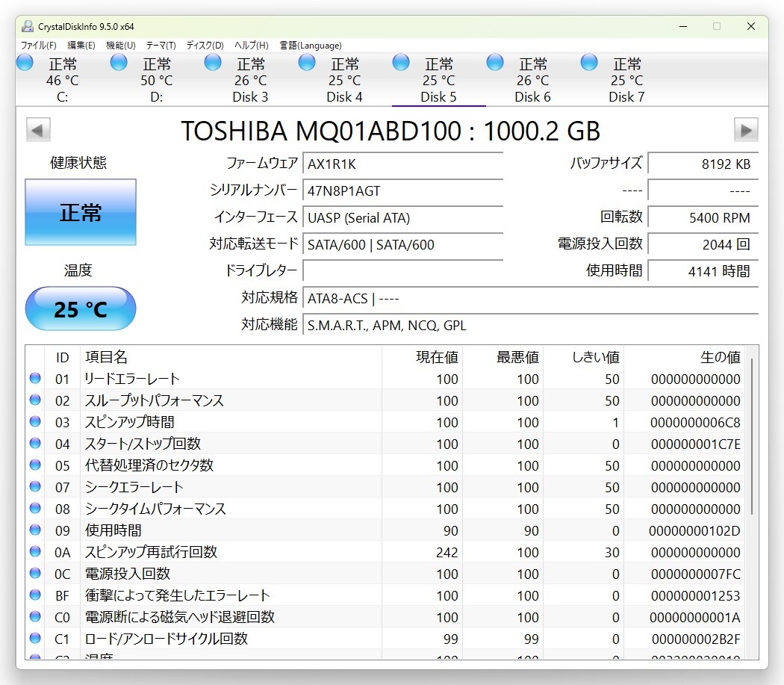The image size is (784, 685).
Task: Switch to the D: drive tab
Action: [157, 80]
